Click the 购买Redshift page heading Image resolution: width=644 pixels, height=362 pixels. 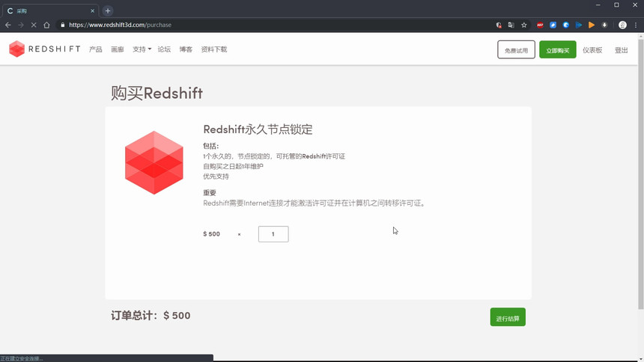pos(157,93)
